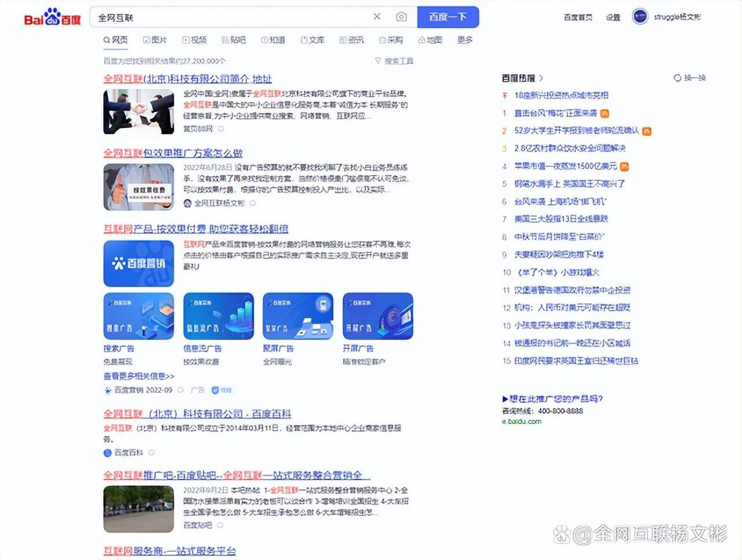742x560 pixels.
Task: Open result 全网互联(北京)科技有限公司简介,地址
Action: tap(187, 79)
